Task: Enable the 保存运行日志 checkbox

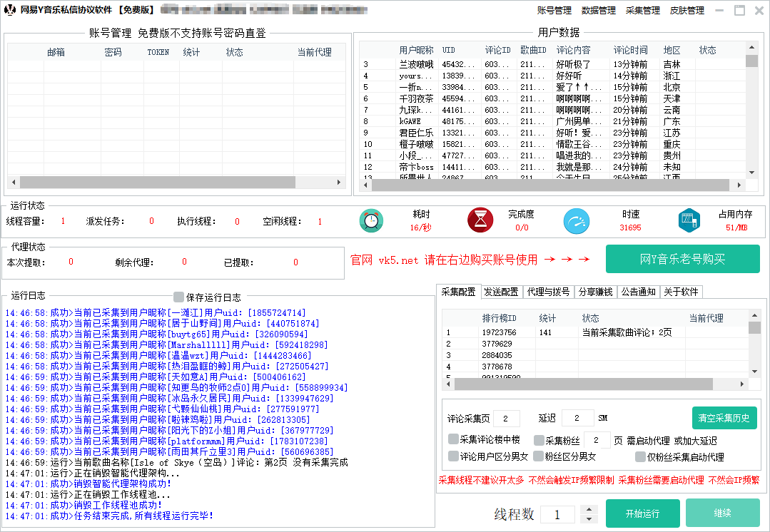Action: 178,297
